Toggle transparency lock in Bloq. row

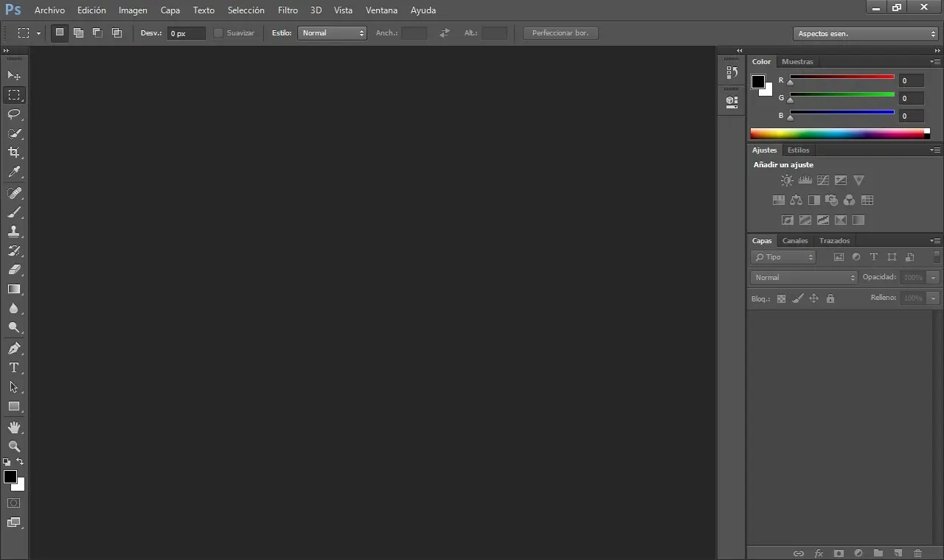[782, 298]
